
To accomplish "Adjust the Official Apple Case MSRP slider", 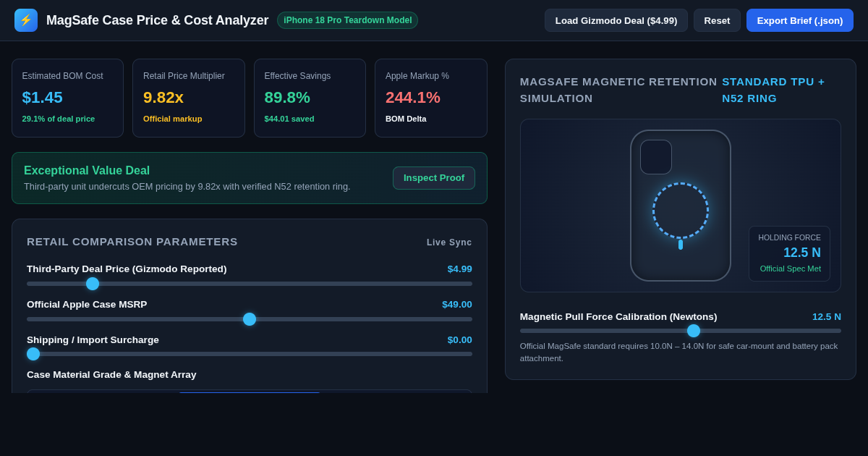I will (x=250, y=319).
